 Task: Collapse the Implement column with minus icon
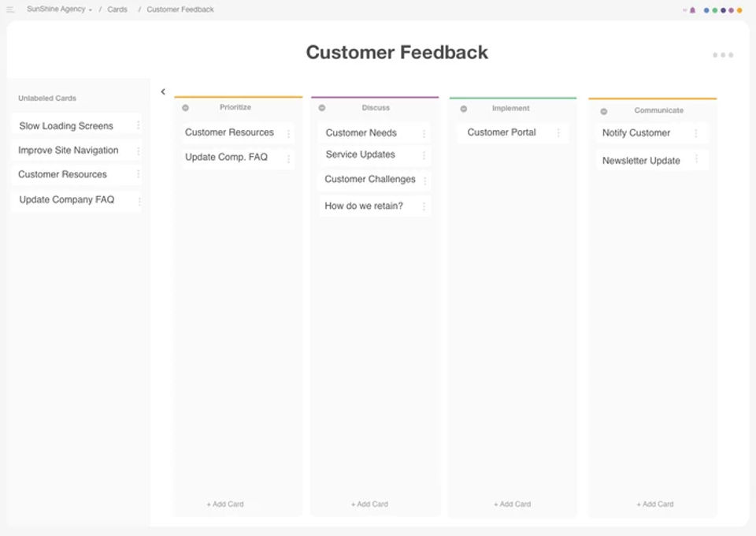(464, 109)
